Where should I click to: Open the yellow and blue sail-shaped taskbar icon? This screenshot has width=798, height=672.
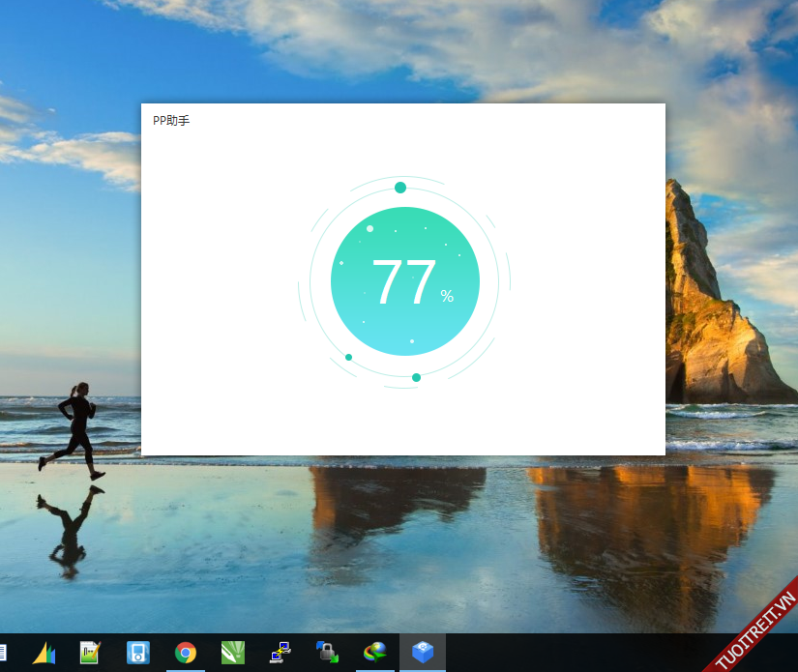44,653
